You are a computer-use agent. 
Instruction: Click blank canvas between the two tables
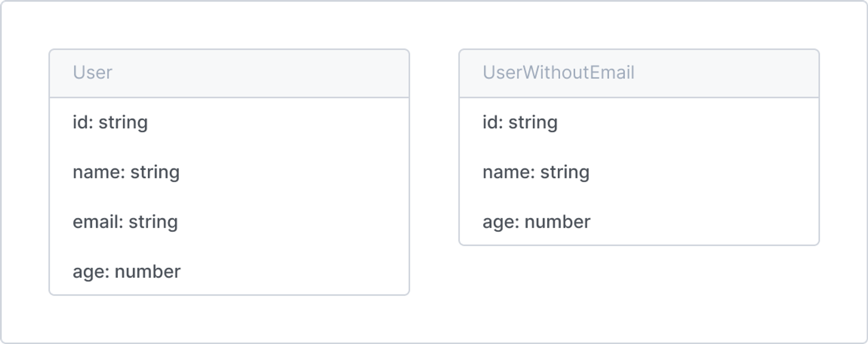pyautogui.click(x=434, y=172)
